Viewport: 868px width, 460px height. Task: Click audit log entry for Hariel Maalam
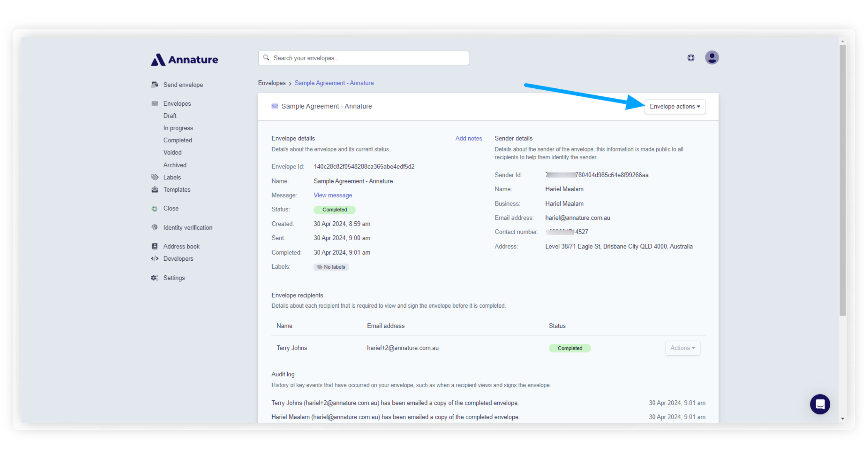tap(395, 417)
